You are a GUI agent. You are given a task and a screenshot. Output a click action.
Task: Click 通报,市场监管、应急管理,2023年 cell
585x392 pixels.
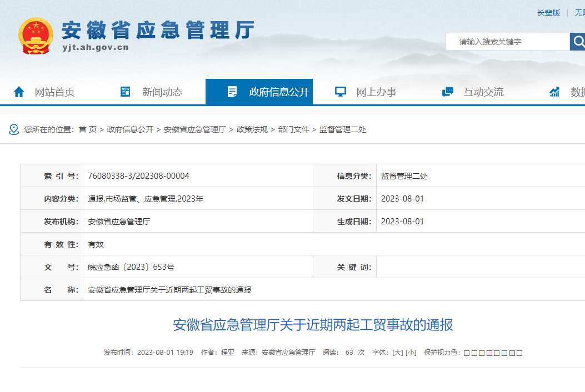point(146,199)
